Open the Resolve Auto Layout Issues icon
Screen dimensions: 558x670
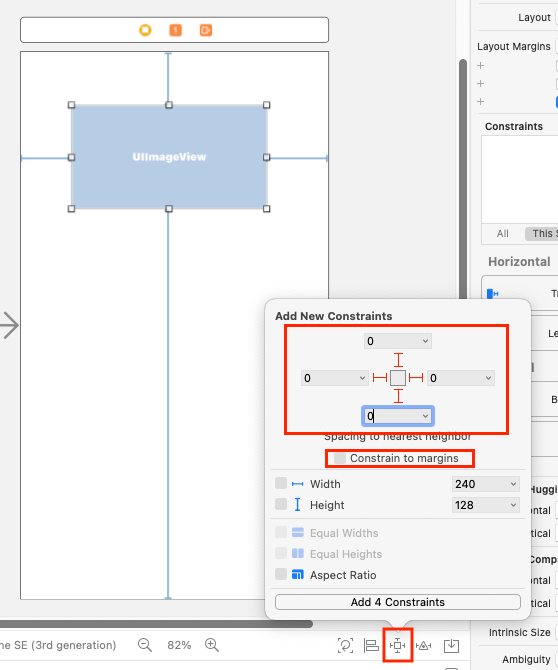[423, 645]
